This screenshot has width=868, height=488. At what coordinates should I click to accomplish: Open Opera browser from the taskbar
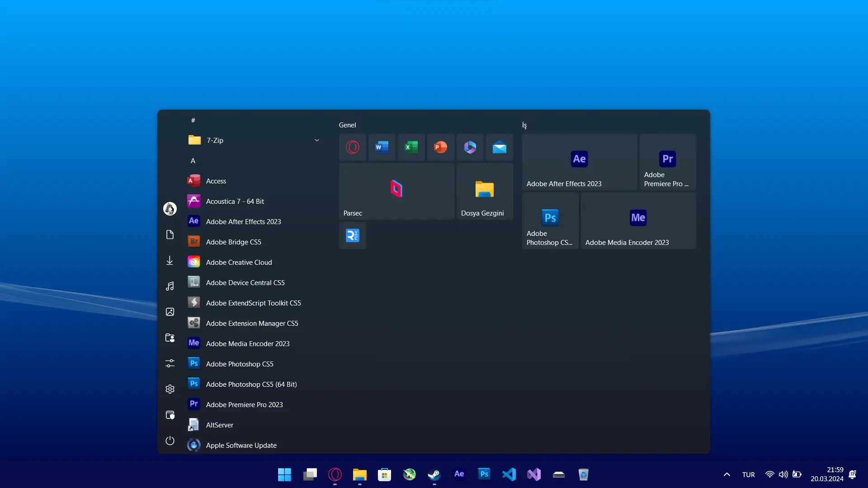point(335,474)
